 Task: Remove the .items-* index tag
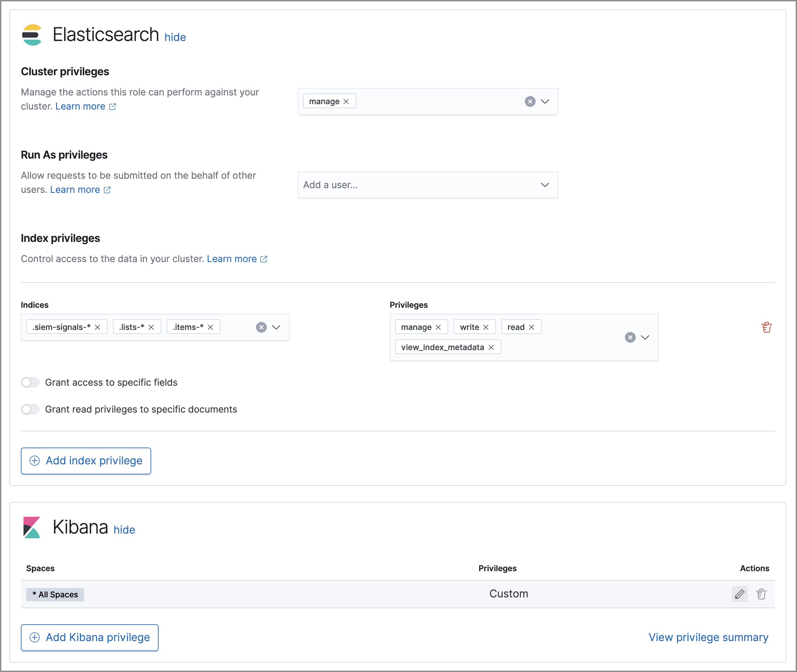[210, 327]
